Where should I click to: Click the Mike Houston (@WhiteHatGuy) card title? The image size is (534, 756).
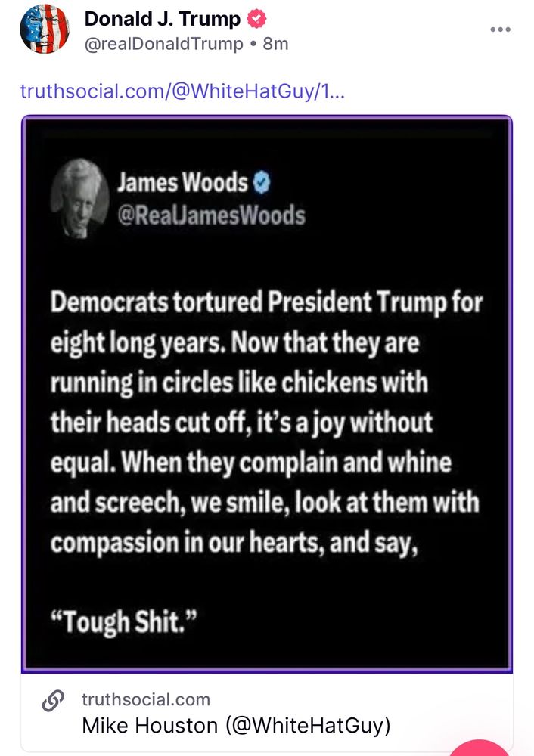(x=237, y=725)
